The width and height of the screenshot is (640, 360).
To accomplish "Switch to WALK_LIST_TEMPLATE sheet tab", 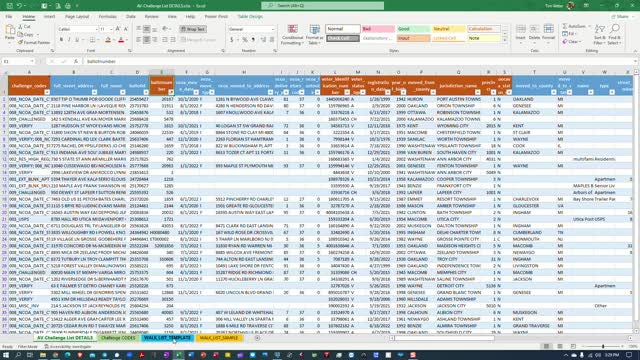I will 167,338.
